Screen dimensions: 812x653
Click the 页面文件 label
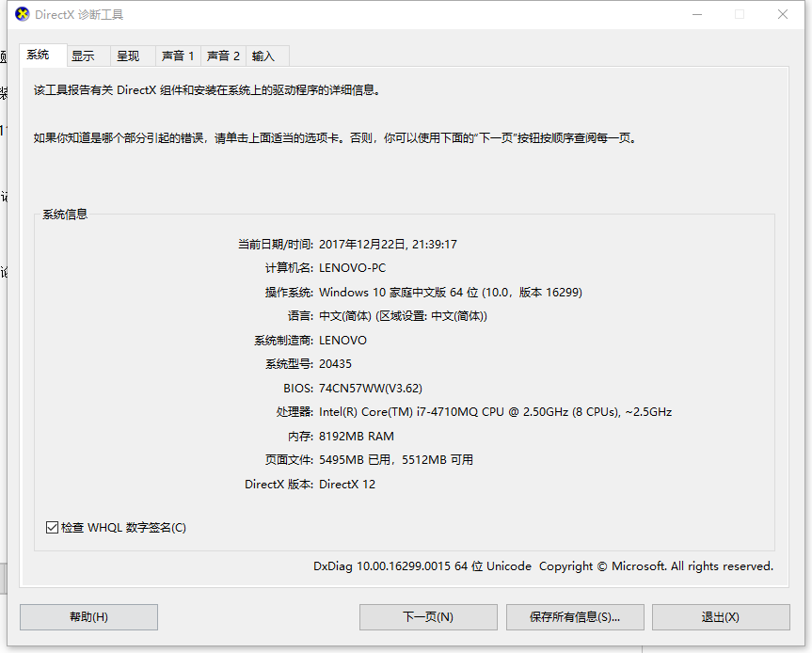pyautogui.click(x=289, y=460)
